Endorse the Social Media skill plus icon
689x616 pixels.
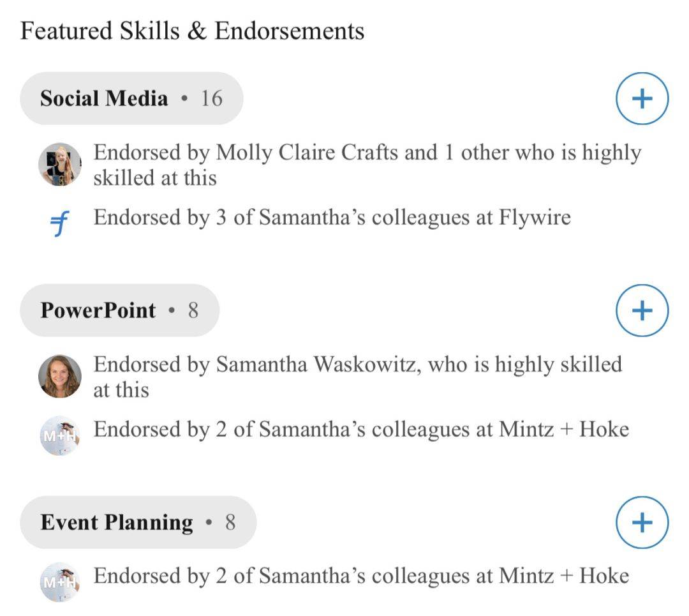click(x=642, y=98)
